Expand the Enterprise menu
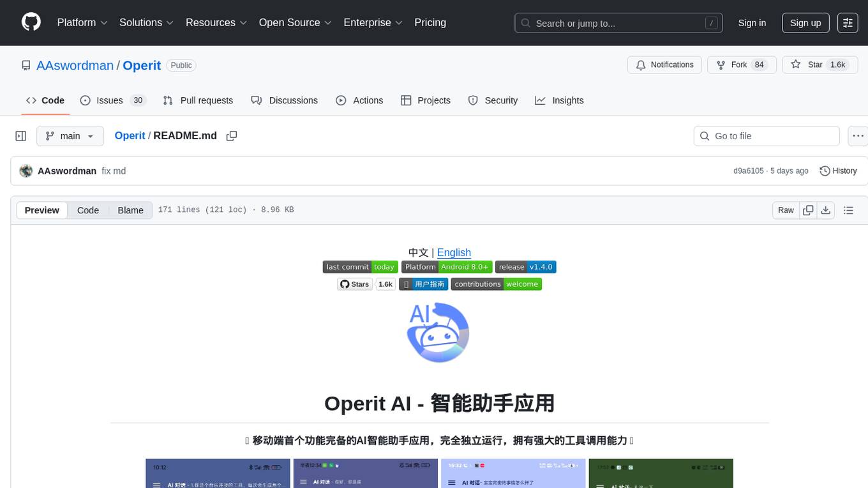This screenshot has width=868, height=488. (x=373, y=22)
